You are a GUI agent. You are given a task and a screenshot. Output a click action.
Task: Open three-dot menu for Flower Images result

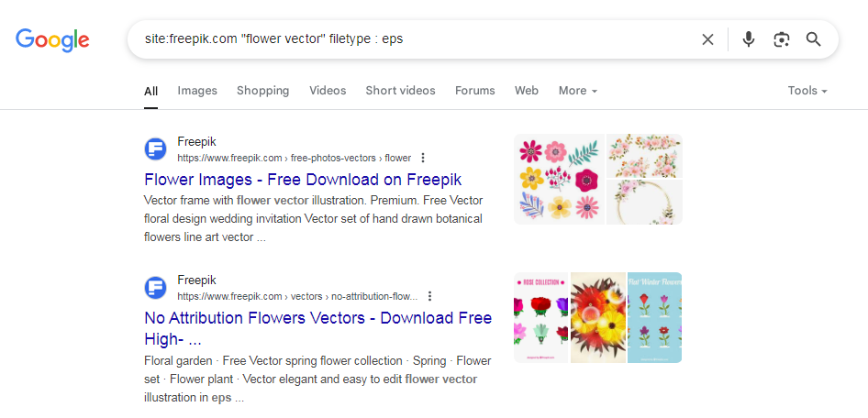pyautogui.click(x=423, y=159)
